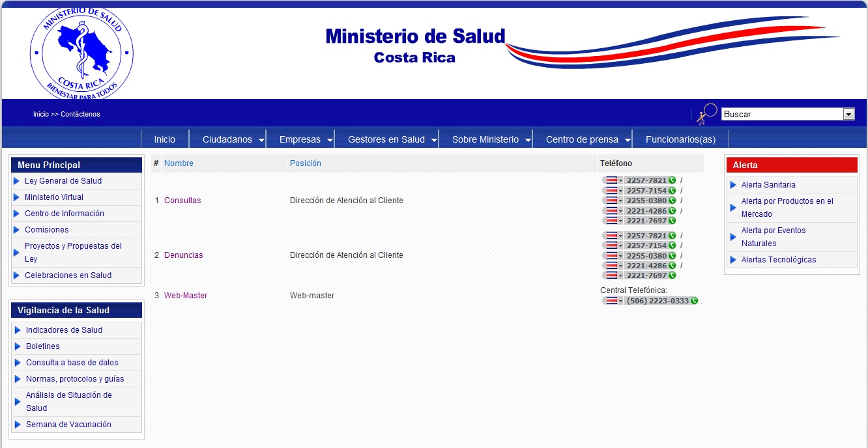Click the Vigilancia de la Salud panel header
868x448 pixels.
point(76,310)
